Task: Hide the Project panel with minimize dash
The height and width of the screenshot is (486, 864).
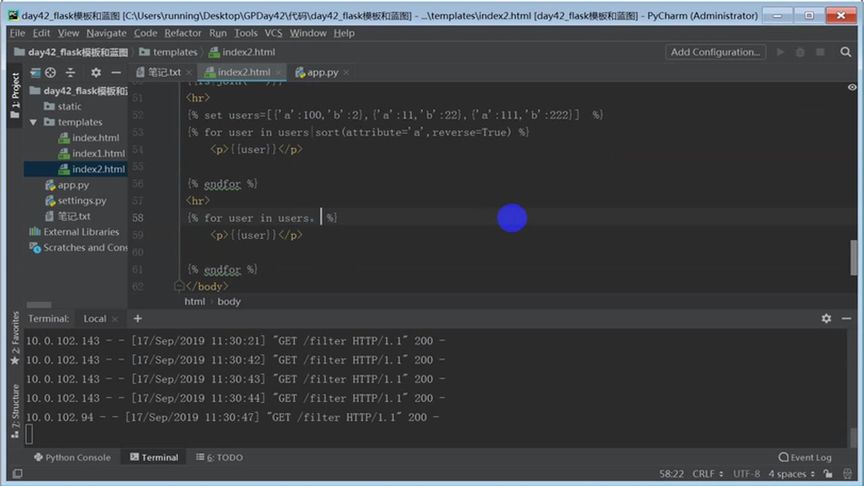Action: point(117,72)
